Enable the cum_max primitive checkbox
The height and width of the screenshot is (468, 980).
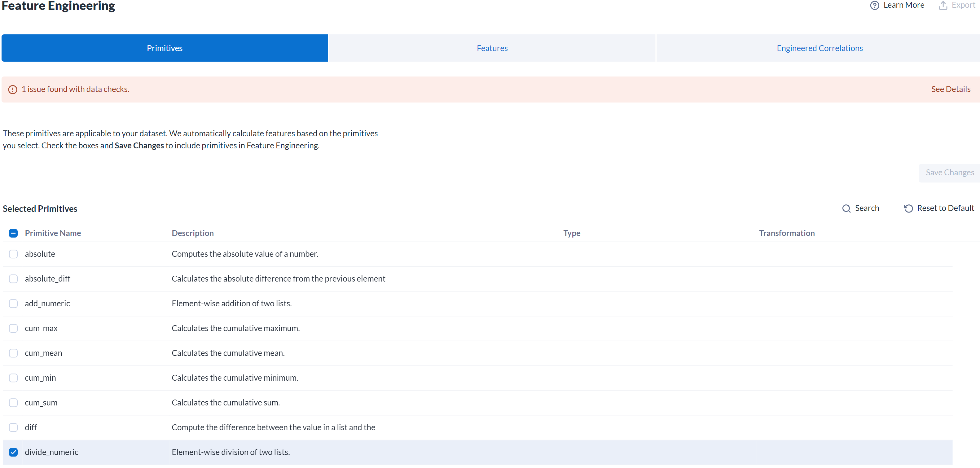[x=13, y=328]
